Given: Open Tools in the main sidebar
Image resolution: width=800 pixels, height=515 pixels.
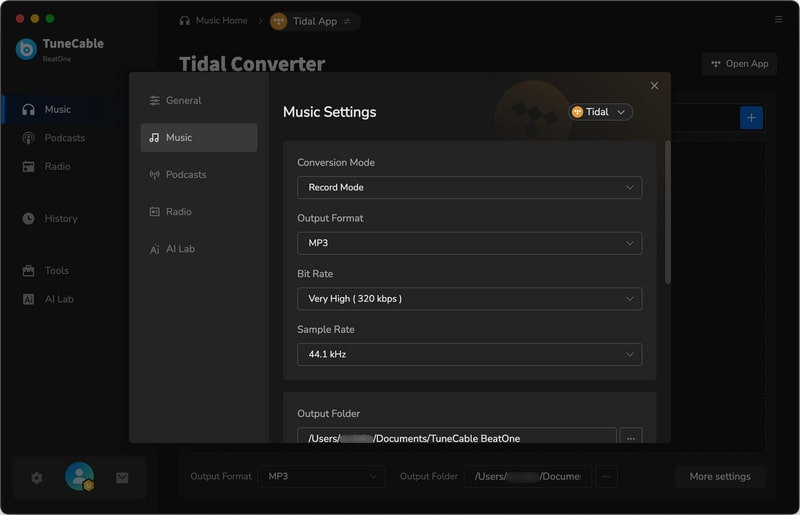Looking at the screenshot, I should pos(64,271).
